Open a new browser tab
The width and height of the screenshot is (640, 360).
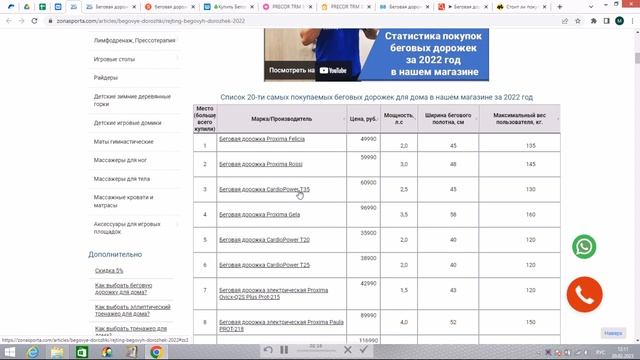click(560, 7)
